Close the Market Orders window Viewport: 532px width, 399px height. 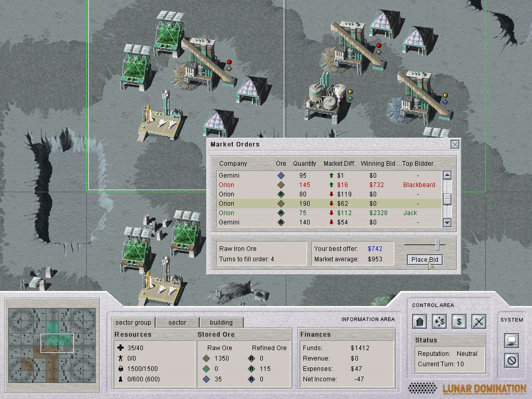click(x=455, y=144)
